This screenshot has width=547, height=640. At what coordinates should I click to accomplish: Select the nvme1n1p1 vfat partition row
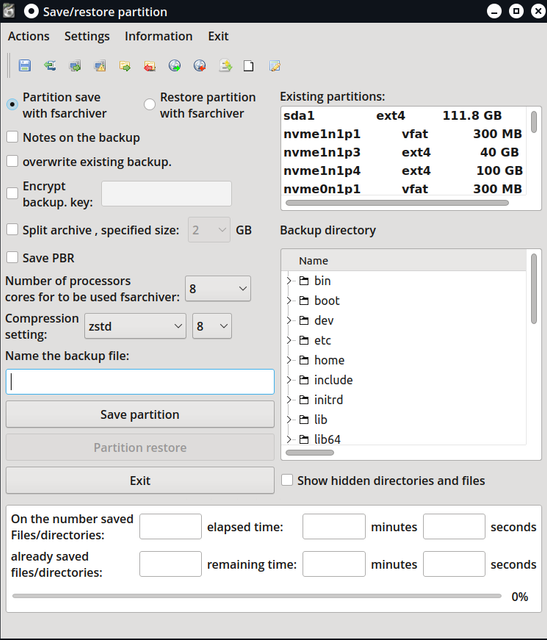(404, 134)
